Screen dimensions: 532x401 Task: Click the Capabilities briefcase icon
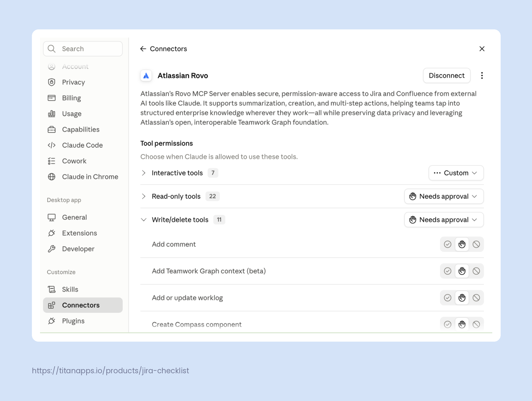[x=51, y=129]
